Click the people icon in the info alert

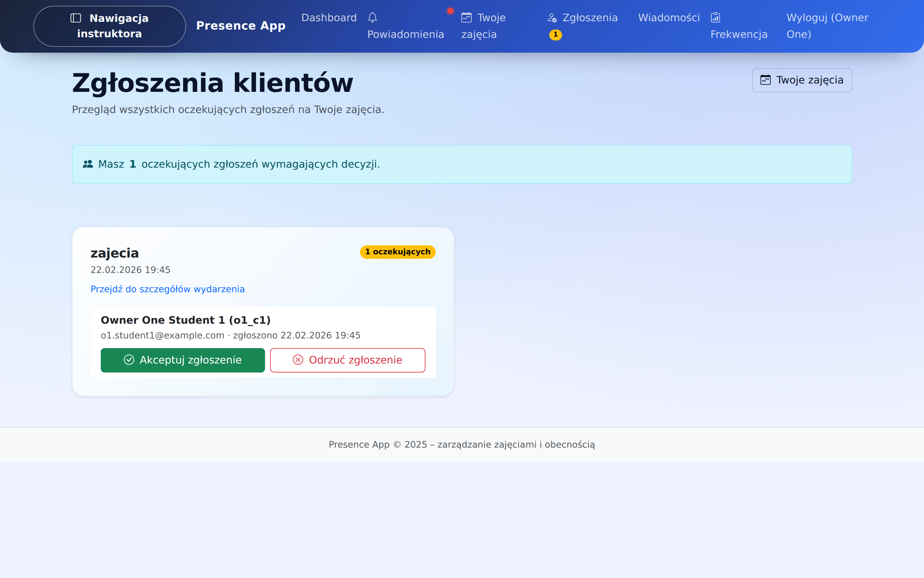88,164
